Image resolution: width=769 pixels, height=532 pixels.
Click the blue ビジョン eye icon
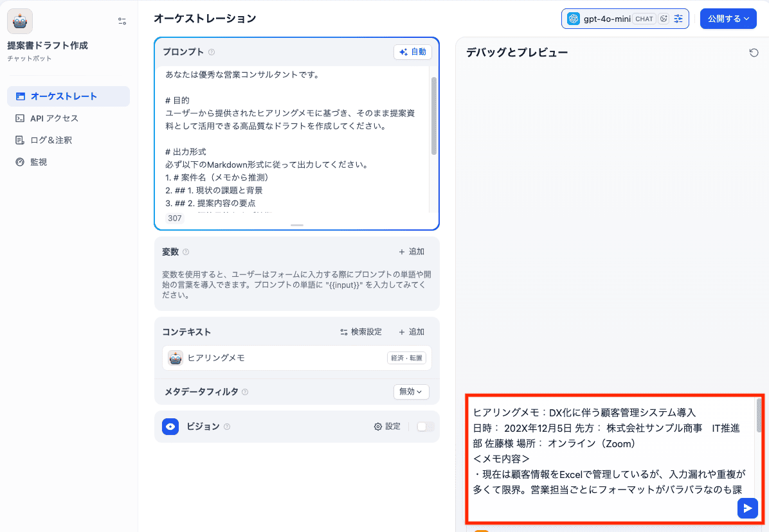[x=170, y=427]
